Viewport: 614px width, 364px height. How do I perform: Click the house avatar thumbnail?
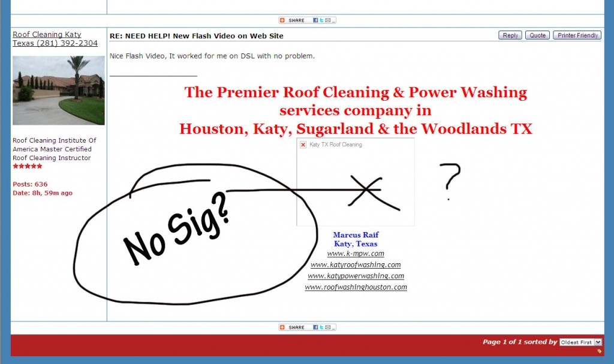point(59,91)
